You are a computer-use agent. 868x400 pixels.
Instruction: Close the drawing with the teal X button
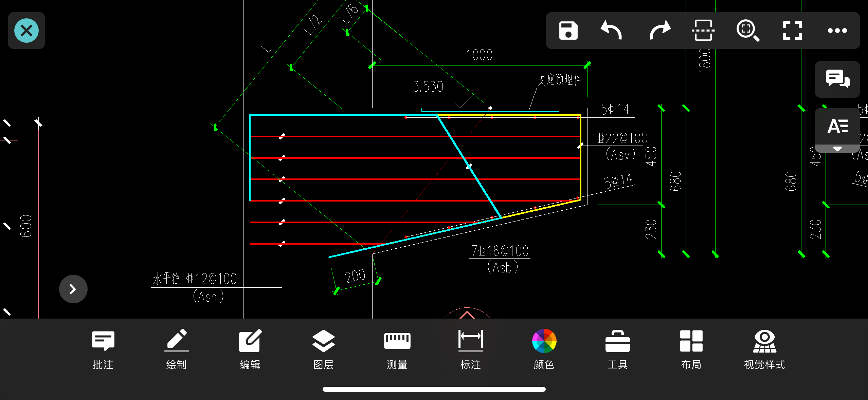(26, 31)
